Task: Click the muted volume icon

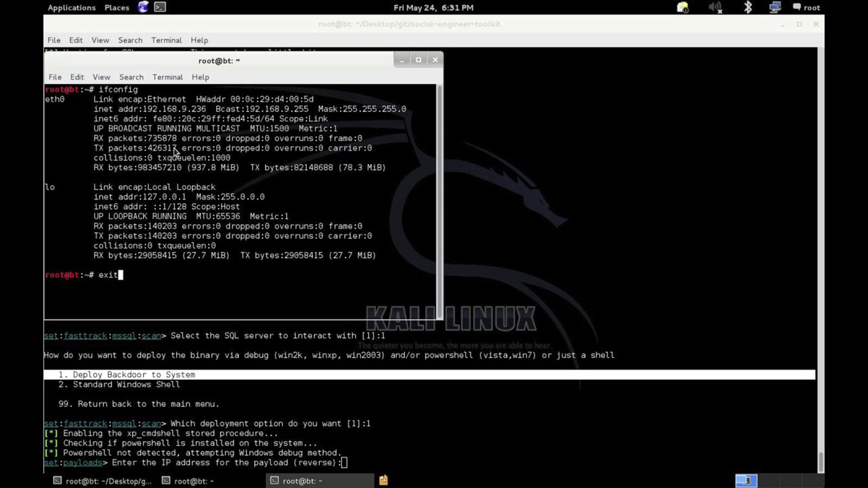Action: point(715,7)
